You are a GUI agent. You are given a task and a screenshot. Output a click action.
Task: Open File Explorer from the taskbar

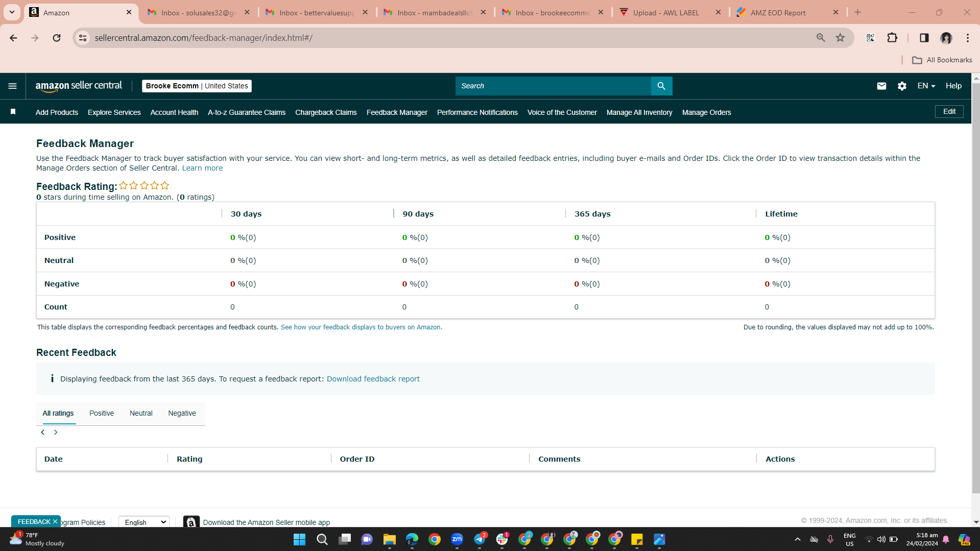[x=390, y=539]
